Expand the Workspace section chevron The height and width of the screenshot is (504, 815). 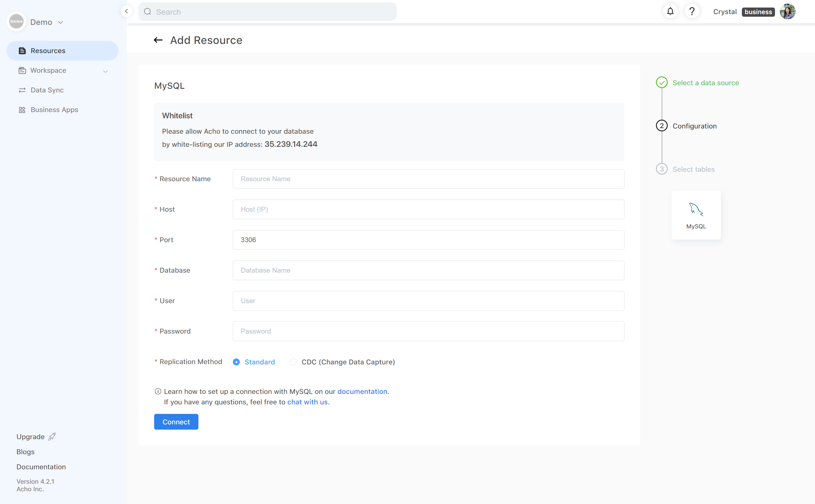coord(105,71)
